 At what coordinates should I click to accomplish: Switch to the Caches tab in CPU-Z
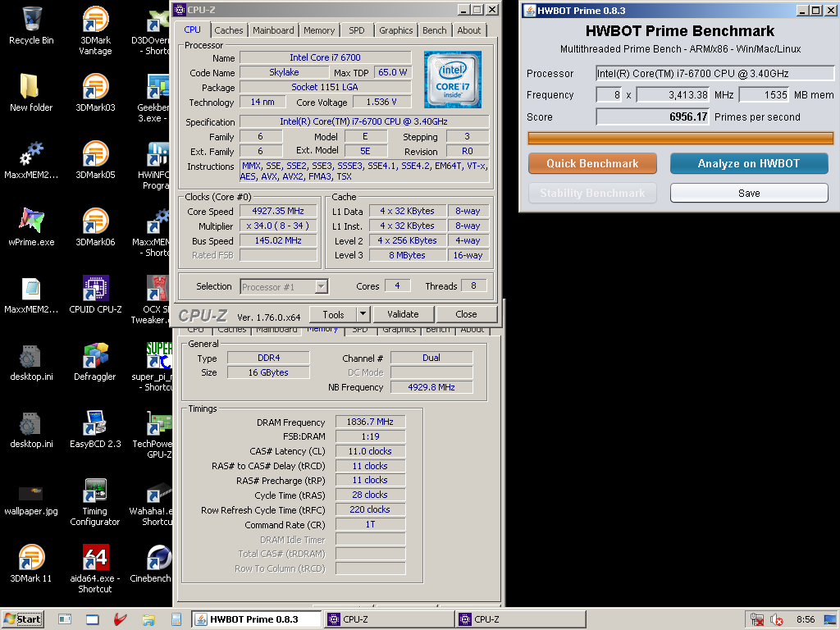229,30
